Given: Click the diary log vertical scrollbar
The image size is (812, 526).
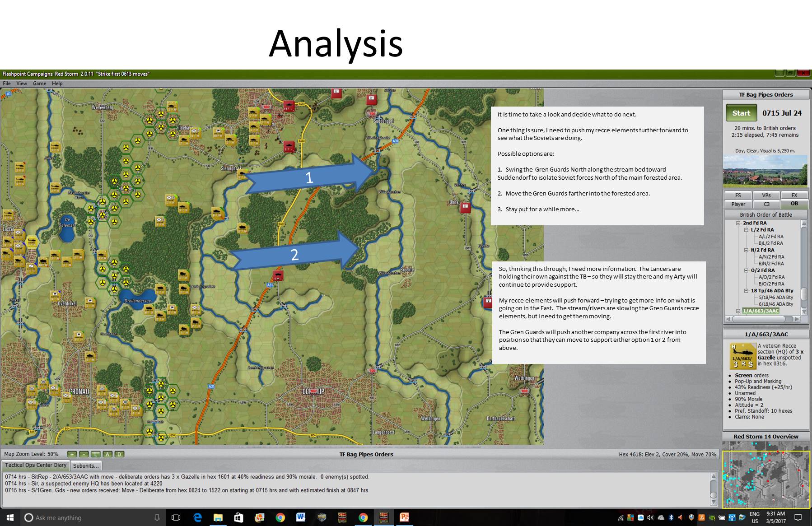Looking at the screenshot, I should click(x=714, y=489).
